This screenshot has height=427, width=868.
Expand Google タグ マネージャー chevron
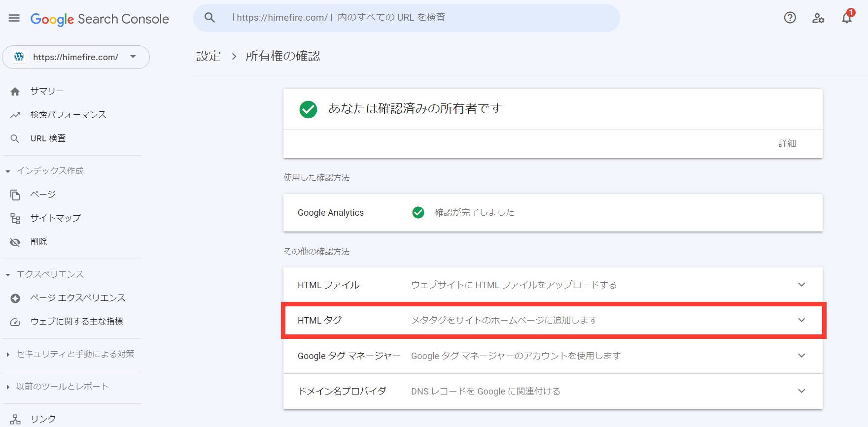[801, 356]
